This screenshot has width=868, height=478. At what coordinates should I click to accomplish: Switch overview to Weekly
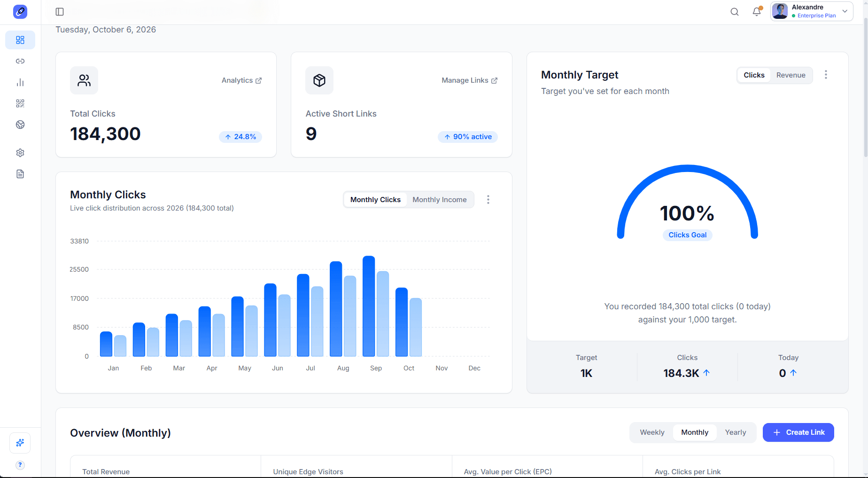pyautogui.click(x=652, y=432)
